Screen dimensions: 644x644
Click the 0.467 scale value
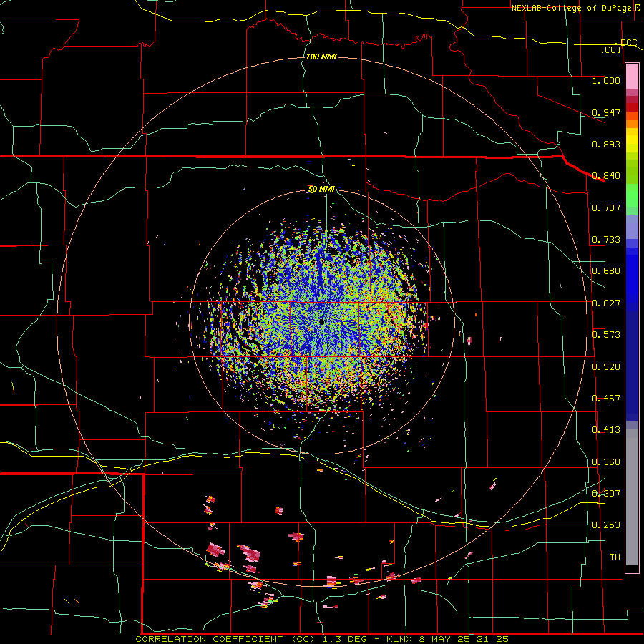coord(606,399)
